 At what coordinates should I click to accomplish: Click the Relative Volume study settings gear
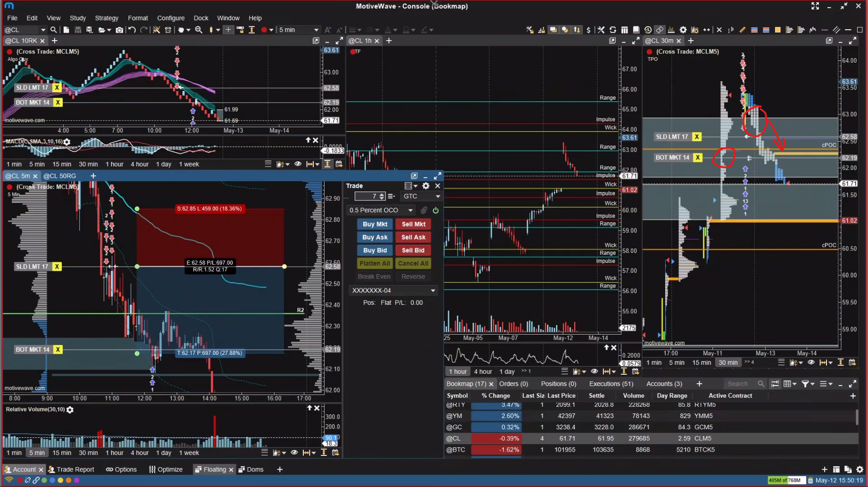click(70, 410)
